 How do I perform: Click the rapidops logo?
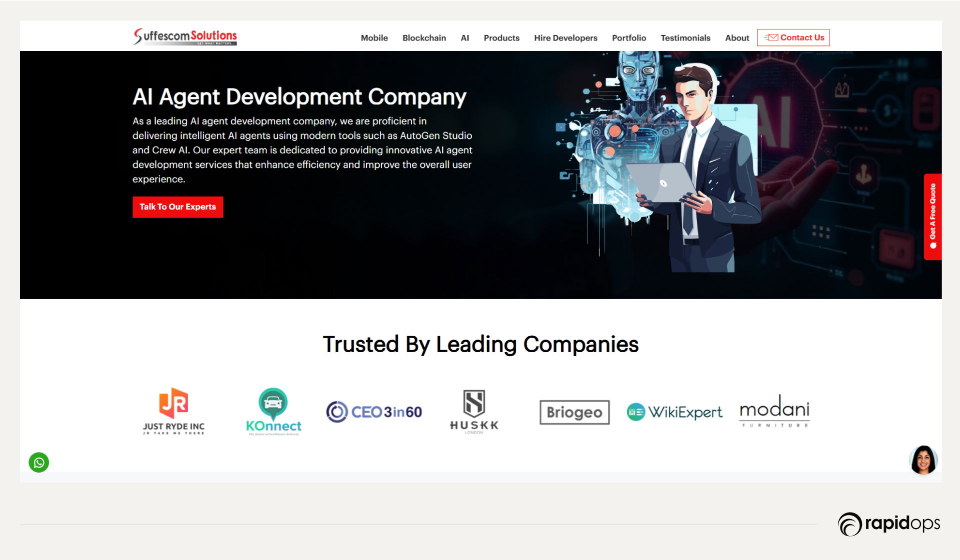[889, 524]
